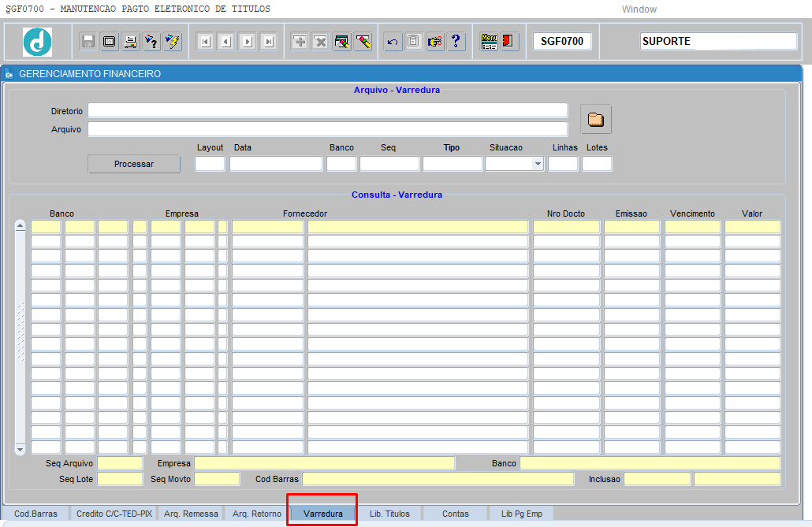
Task: Click the Print icon in toolbar
Action: pyautogui.click(x=131, y=42)
